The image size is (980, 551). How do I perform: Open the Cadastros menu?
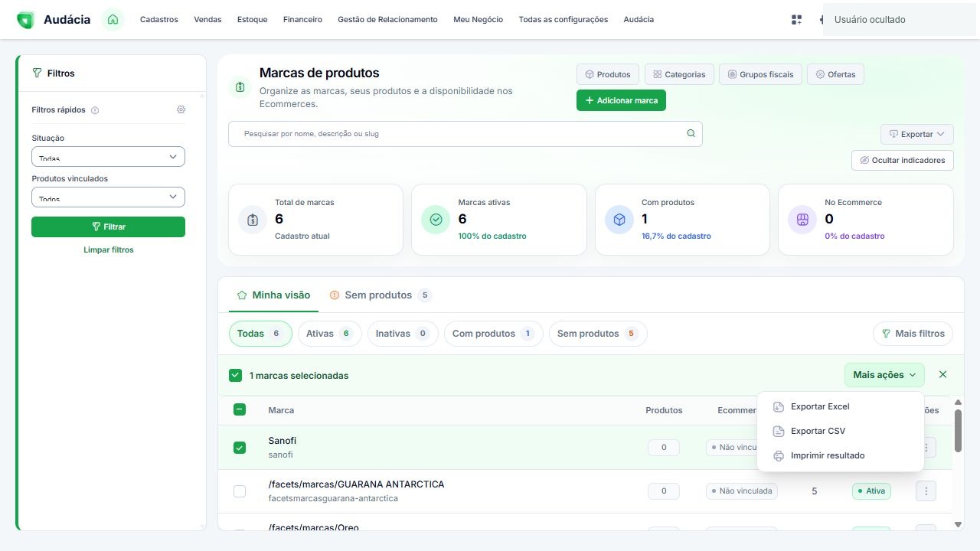pos(159,19)
